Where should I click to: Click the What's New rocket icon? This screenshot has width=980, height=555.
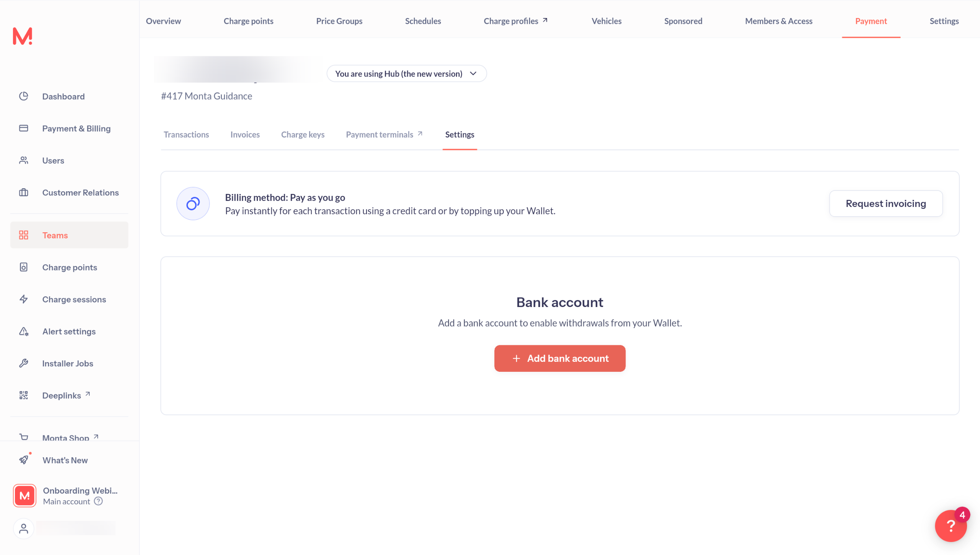coord(24,460)
